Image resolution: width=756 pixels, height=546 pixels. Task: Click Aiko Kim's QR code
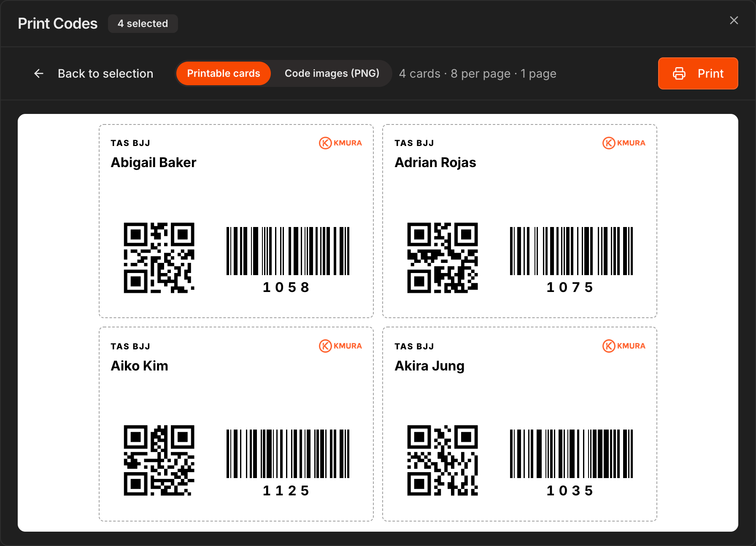point(159,460)
